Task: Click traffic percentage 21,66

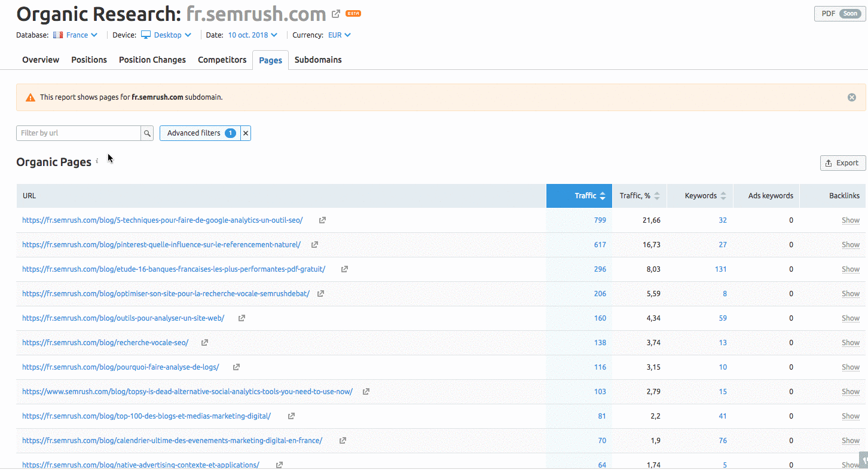Action: (652, 220)
